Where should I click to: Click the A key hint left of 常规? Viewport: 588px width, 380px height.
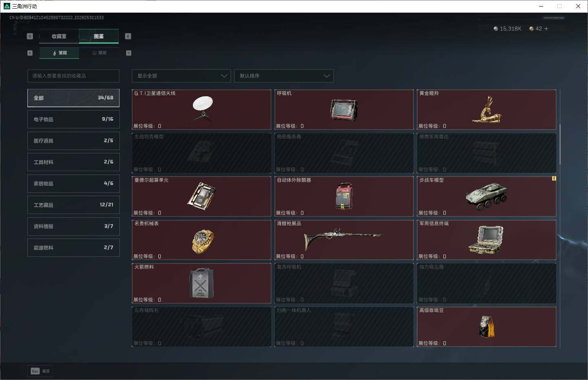30,53
